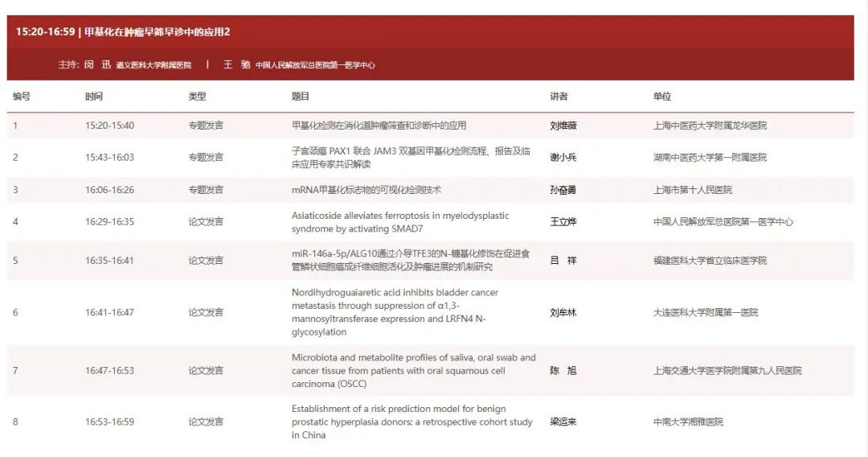Click speaker name 陈 旭
868x457 pixels.
[x=563, y=371]
